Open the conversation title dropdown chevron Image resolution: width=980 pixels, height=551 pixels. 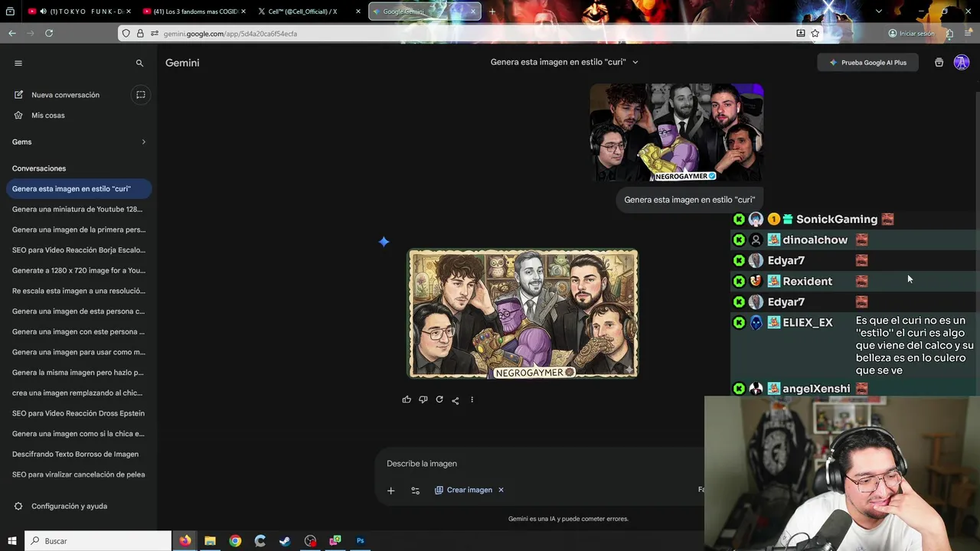635,62
